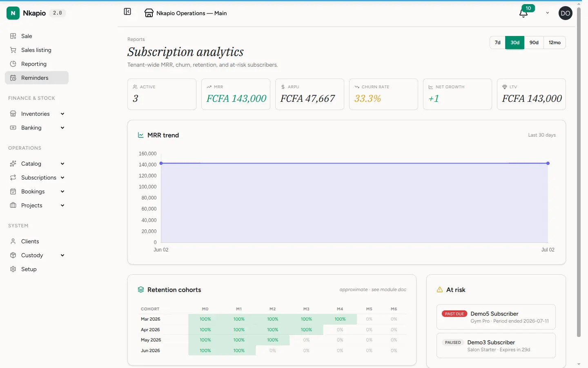Click the Reminders calendar icon
The width and height of the screenshot is (588, 368).
13,78
